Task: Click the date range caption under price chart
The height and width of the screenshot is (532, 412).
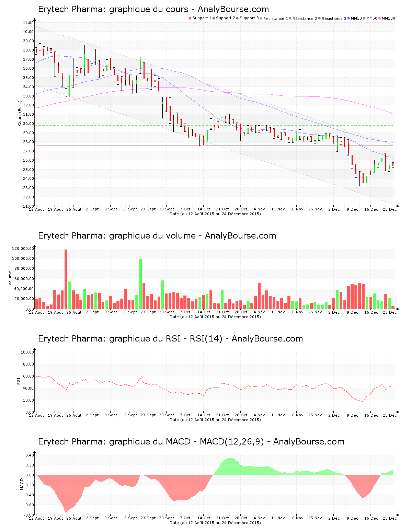Action: coord(215,214)
